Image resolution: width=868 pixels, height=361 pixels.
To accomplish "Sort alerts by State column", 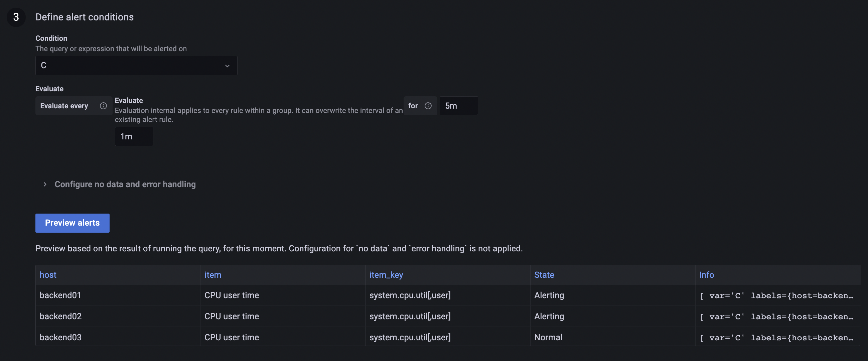I will pos(544,275).
